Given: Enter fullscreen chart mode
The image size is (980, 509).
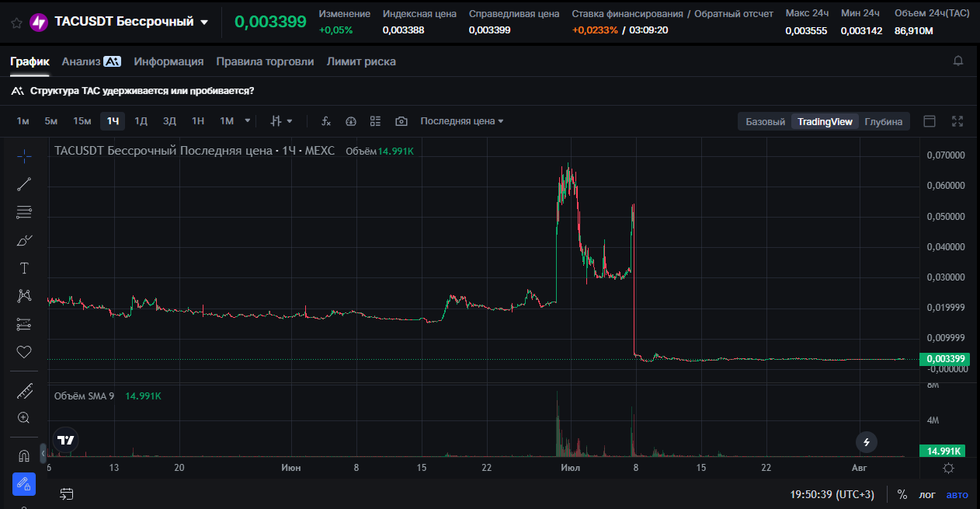Looking at the screenshot, I should click(957, 121).
